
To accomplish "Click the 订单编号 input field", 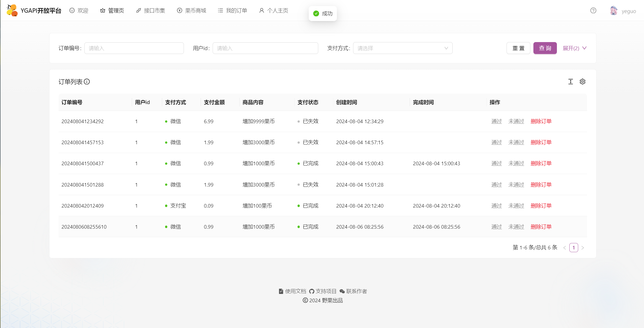I will (134, 48).
